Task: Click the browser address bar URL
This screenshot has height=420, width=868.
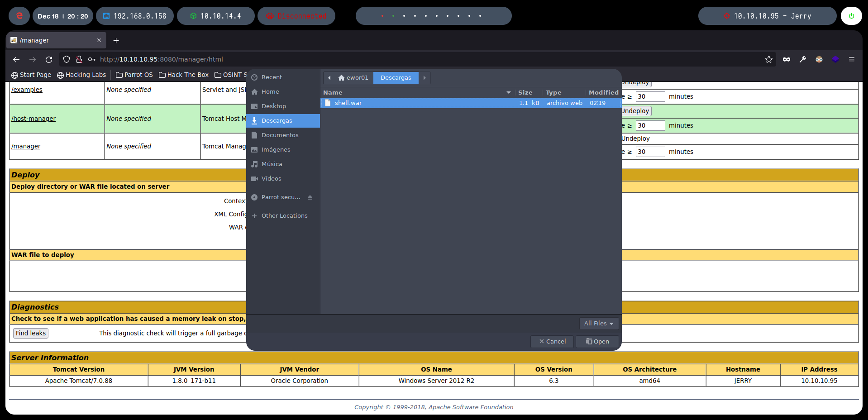Action: 162,59
